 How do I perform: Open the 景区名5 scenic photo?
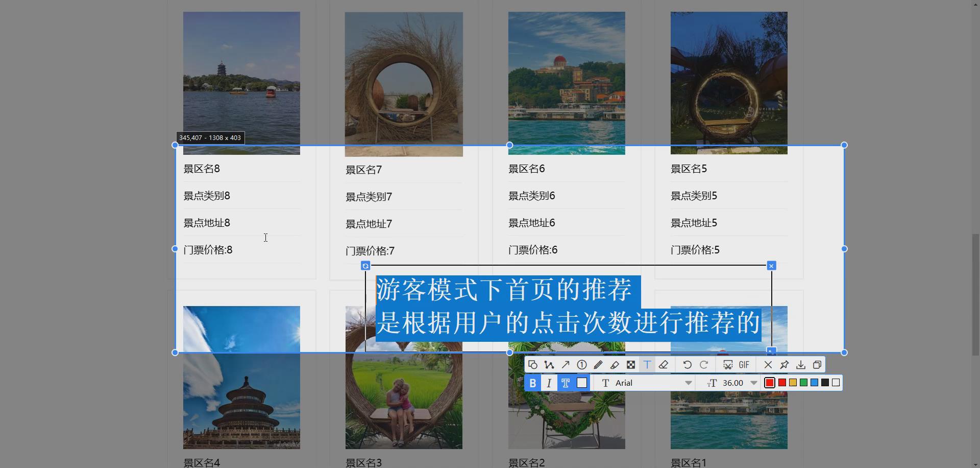click(x=729, y=83)
